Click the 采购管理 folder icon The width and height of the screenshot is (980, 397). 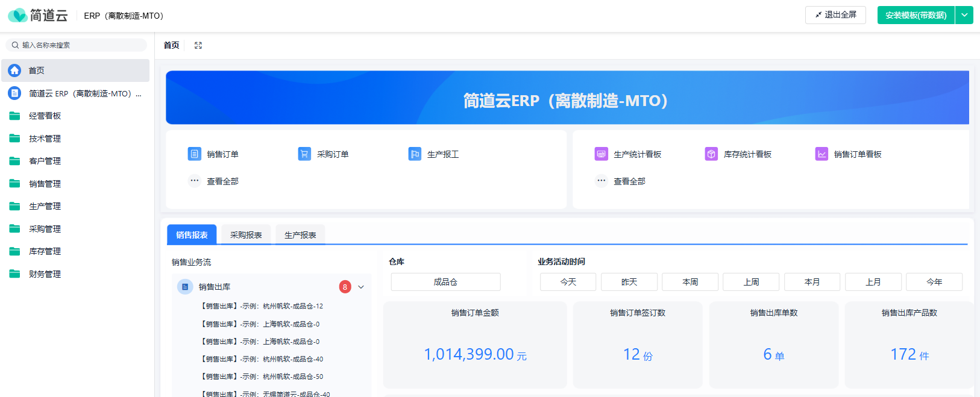15,229
